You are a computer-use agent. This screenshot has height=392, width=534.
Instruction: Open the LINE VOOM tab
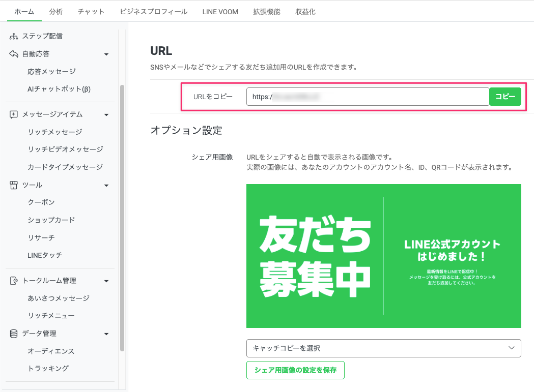tap(220, 12)
